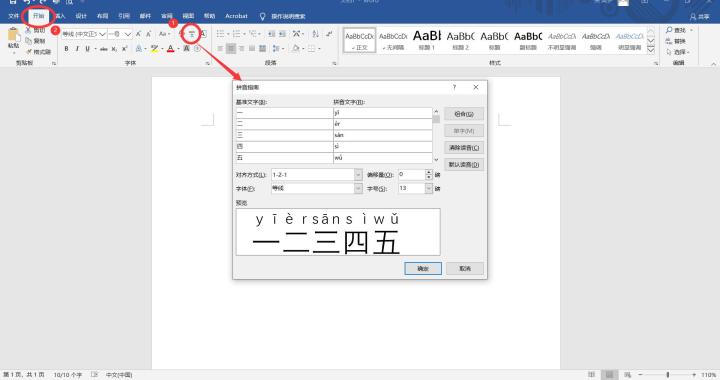The image size is (720, 380).
Task: Click the Character Border icon
Action: point(203,34)
